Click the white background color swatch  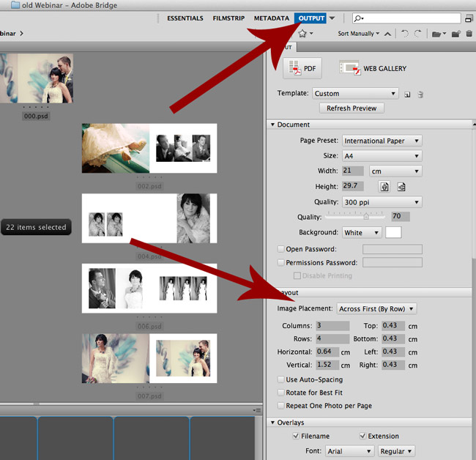pos(393,232)
